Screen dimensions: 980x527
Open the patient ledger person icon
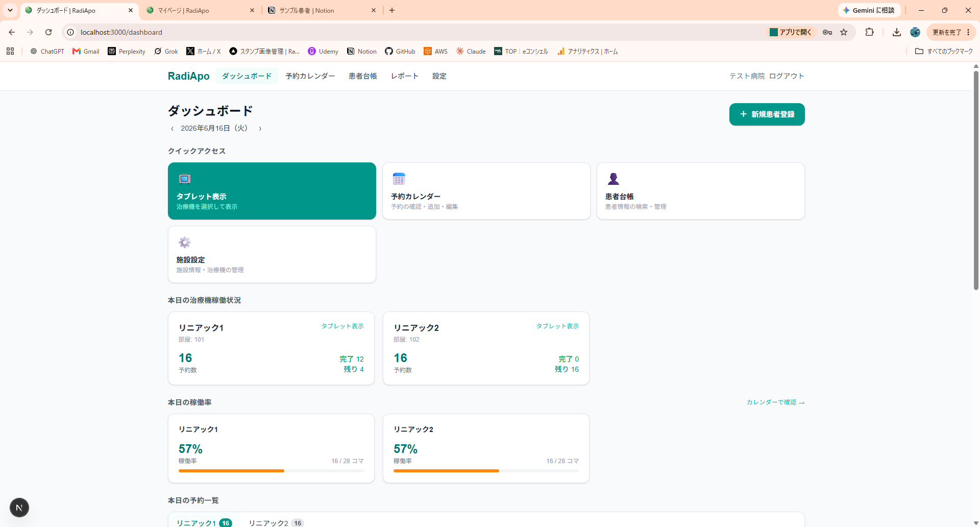click(614, 179)
